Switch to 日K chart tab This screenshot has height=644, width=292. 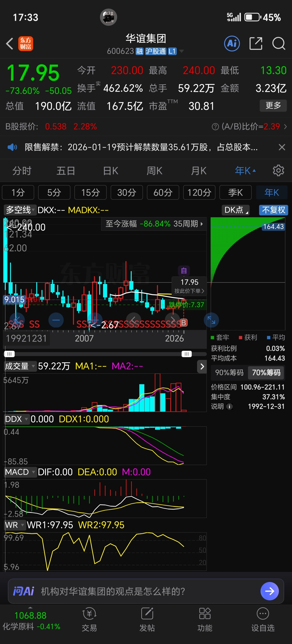click(110, 171)
